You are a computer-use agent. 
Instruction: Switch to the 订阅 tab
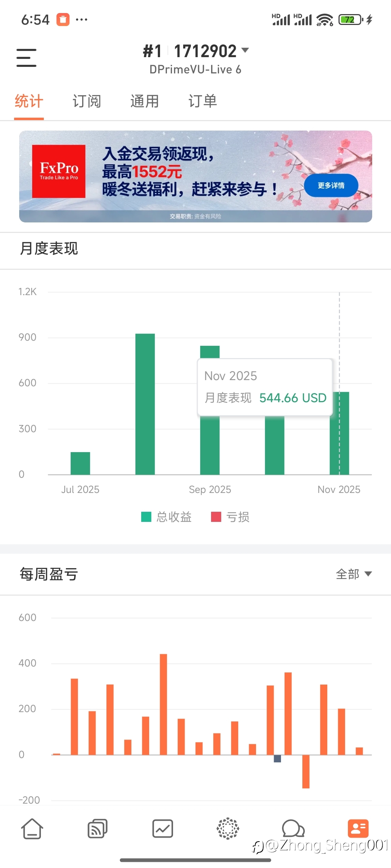tap(87, 101)
